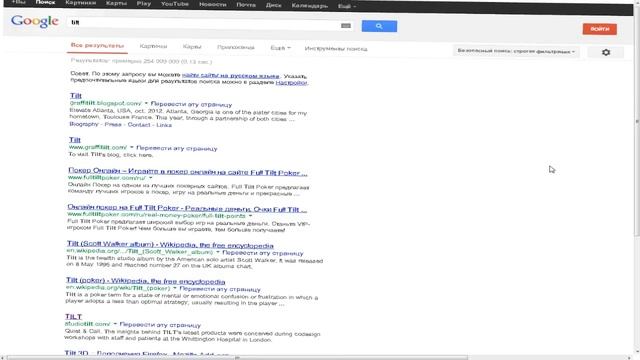The width and height of the screenshot is (640, 360).
Task: Open the first Tilt result (graffitilt.blogspot.com)
Action: click(x=76, y=96)
